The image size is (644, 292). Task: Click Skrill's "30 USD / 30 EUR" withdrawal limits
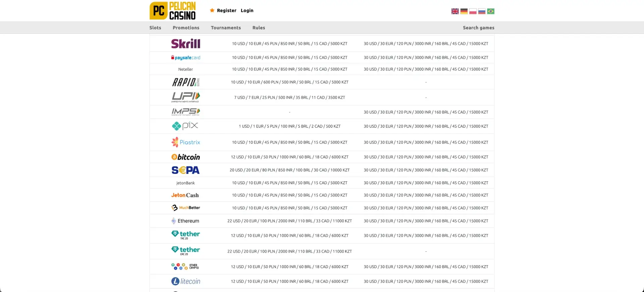click(426, 44)
